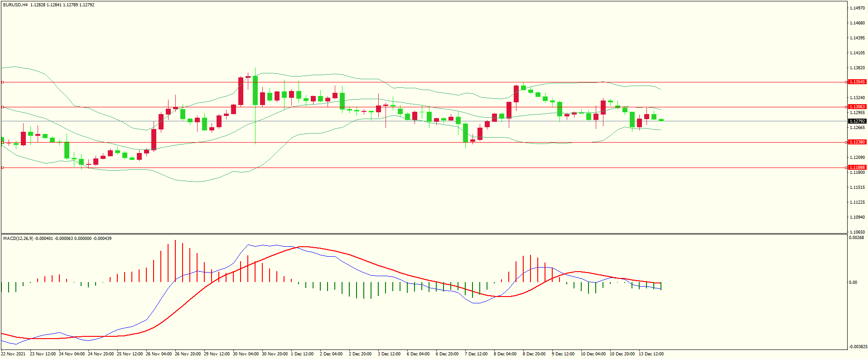
Task: Click the 1.13545 horizontal line price tag
Action: 857,82
